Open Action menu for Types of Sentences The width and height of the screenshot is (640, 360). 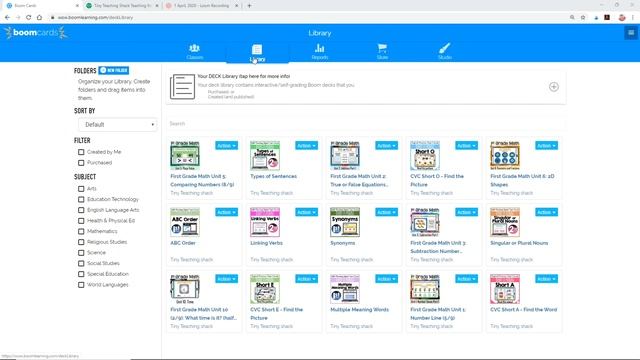306,146
